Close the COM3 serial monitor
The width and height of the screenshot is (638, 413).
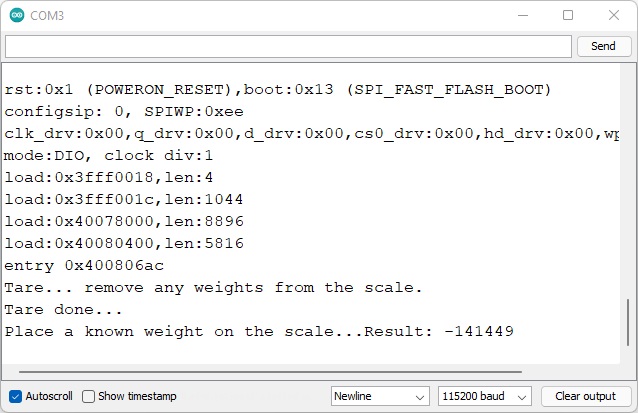(613, 15)
